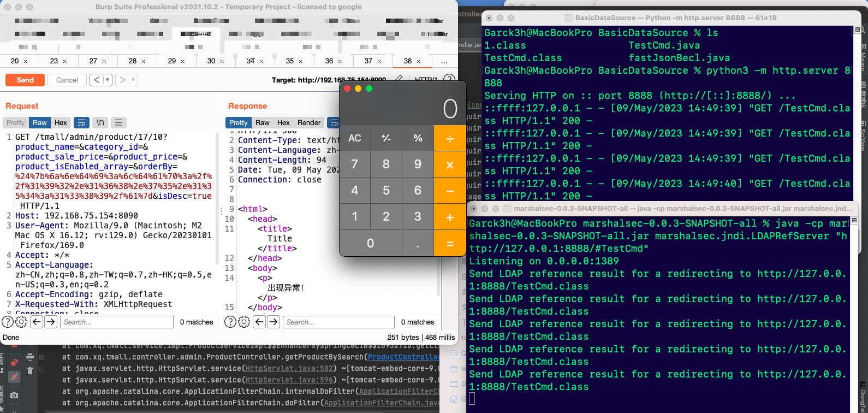Click 'Serving HTTP on' line in Python terminal

click(640, 96)
